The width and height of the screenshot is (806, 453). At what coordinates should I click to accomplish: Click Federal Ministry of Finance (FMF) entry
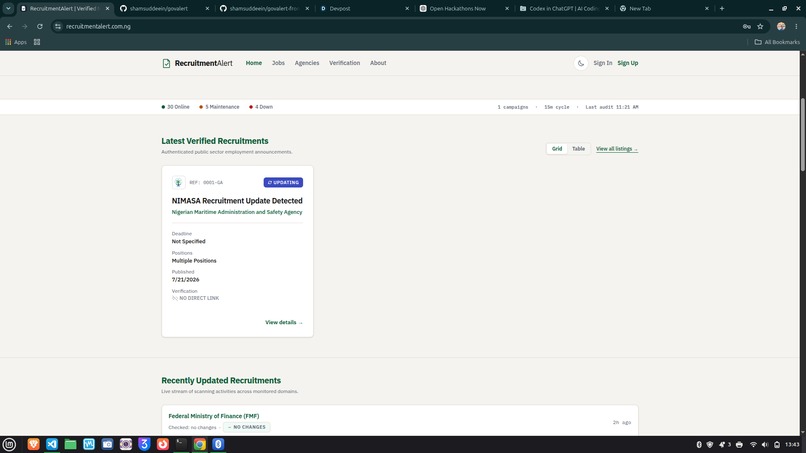point(214,416)
